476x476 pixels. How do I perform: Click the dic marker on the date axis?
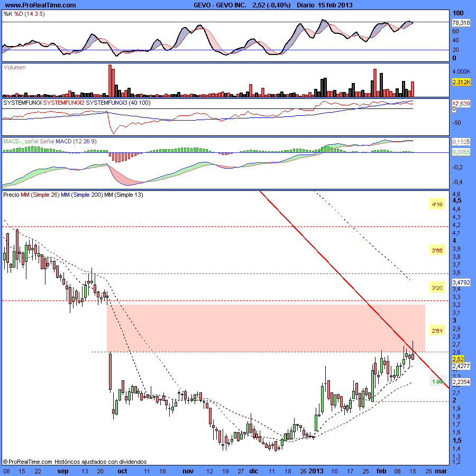[253, 471]
